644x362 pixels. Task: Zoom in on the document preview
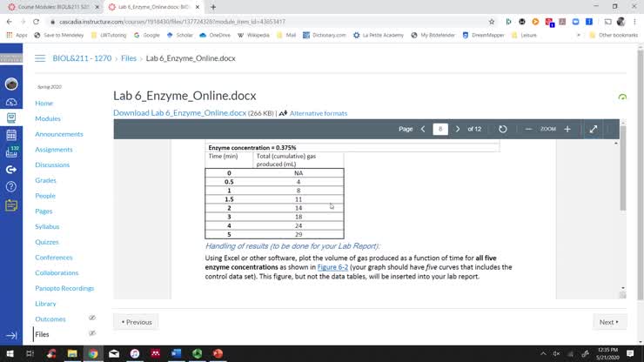[567, 129]
